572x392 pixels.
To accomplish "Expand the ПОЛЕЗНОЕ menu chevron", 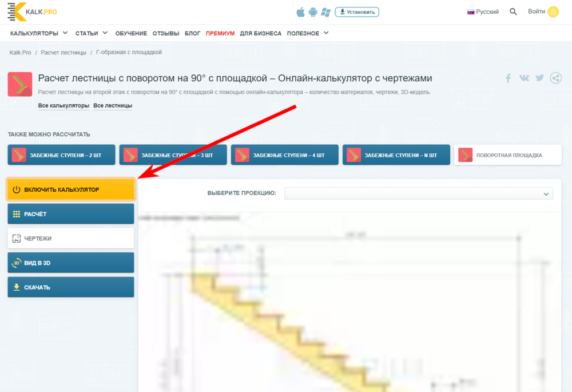I will pyautogui.click(x=327, y=33).
